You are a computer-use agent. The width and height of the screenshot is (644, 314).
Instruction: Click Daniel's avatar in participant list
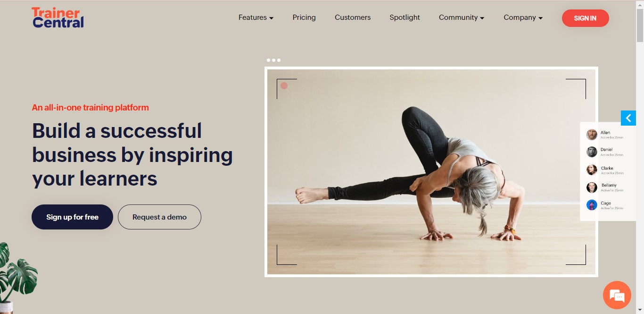(592, 152)
